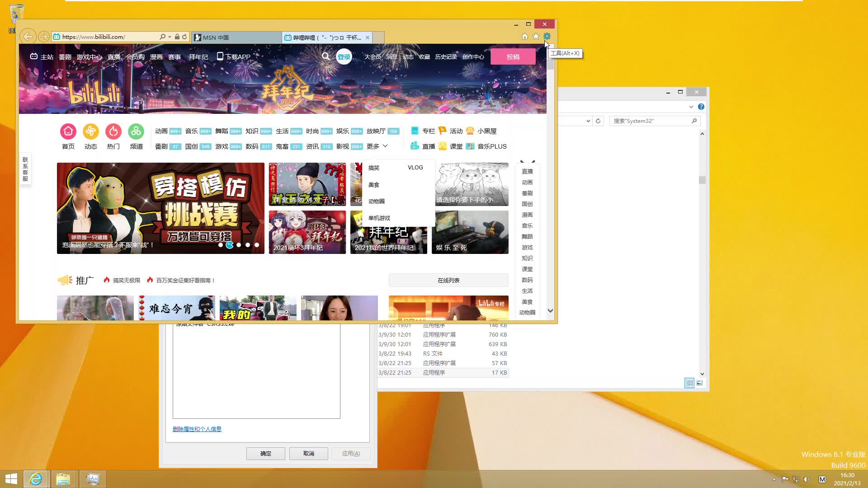Open File Explorer from the taskbar

64,479
